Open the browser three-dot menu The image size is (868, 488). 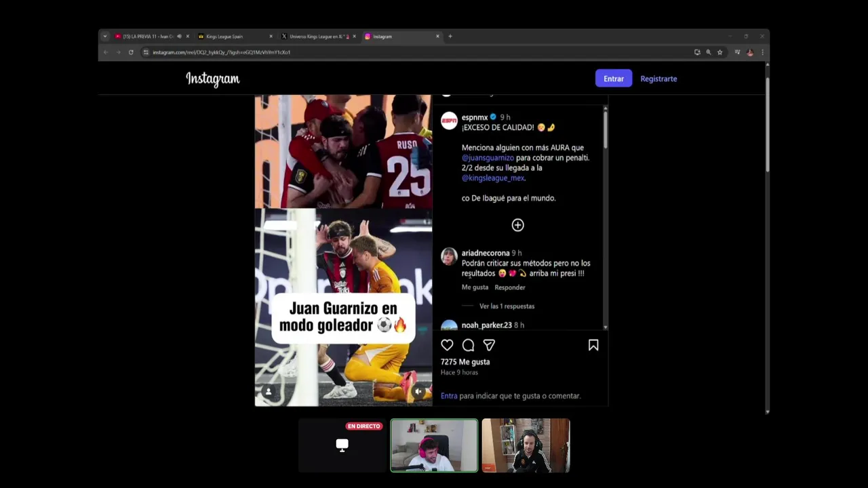point(762,52)
